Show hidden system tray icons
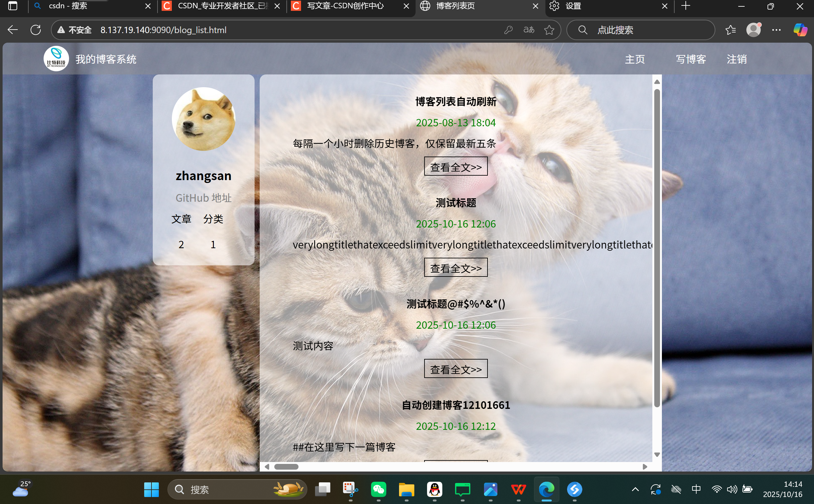The image size is (814, 504). click(635, 489)
